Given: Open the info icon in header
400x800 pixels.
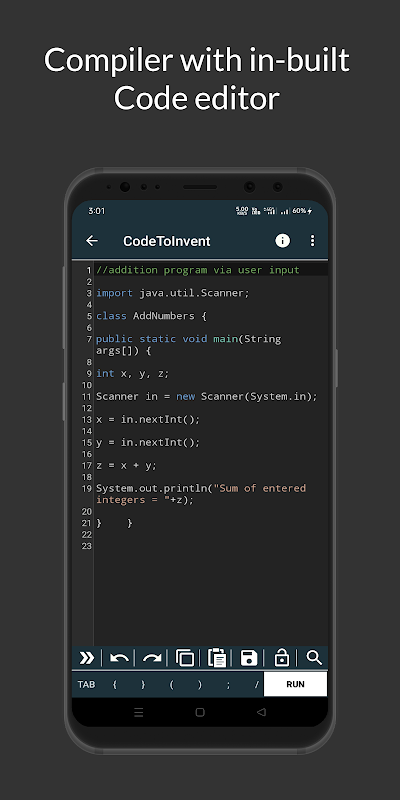Looking at the screenshot, I should (x=283, y=241).
